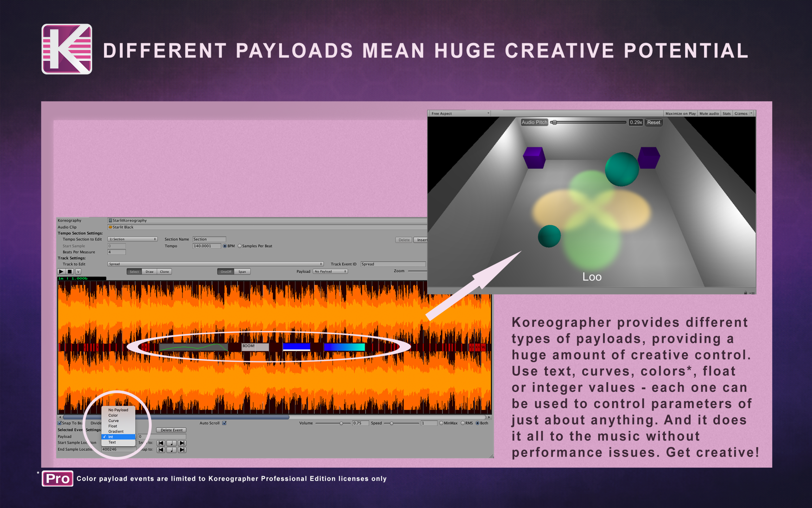812x508 pixels.
Task: Select the blue-to-cyan gradient event
Action: click(344, 347)
